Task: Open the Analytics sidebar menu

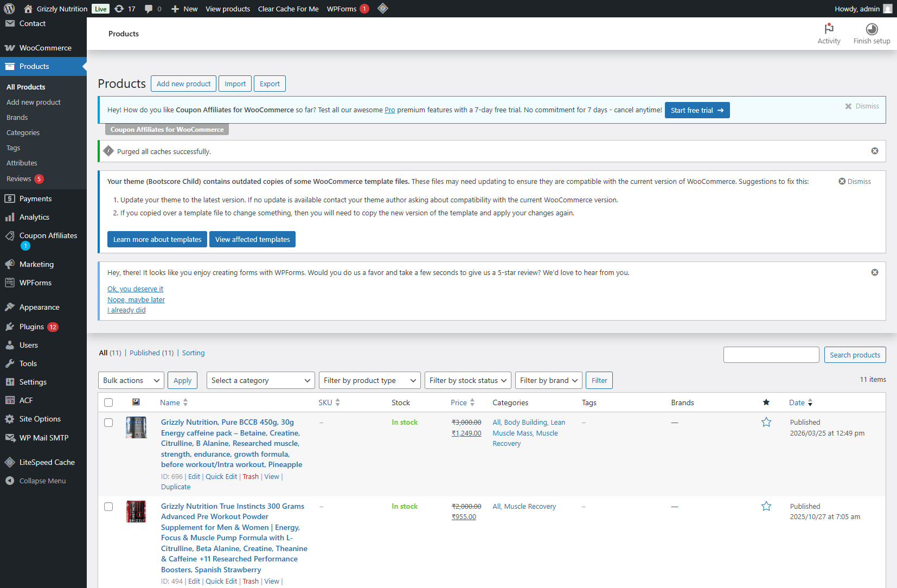Action: [34, 217]
